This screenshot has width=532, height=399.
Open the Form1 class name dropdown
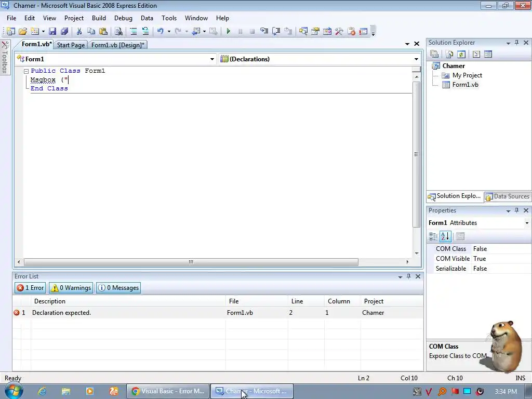212,59
